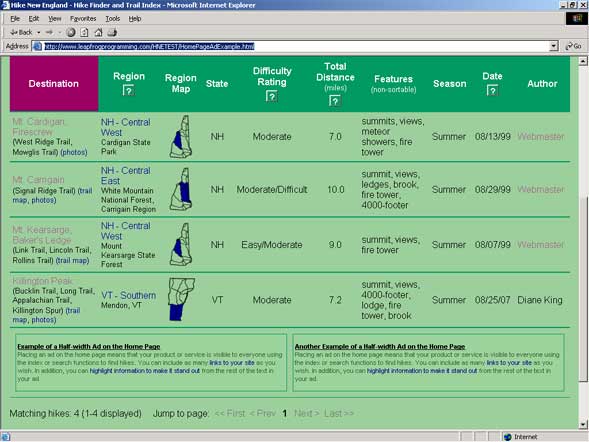Click the Stop toolbar icon
The image size is (589, 442).
pos(71,33)
